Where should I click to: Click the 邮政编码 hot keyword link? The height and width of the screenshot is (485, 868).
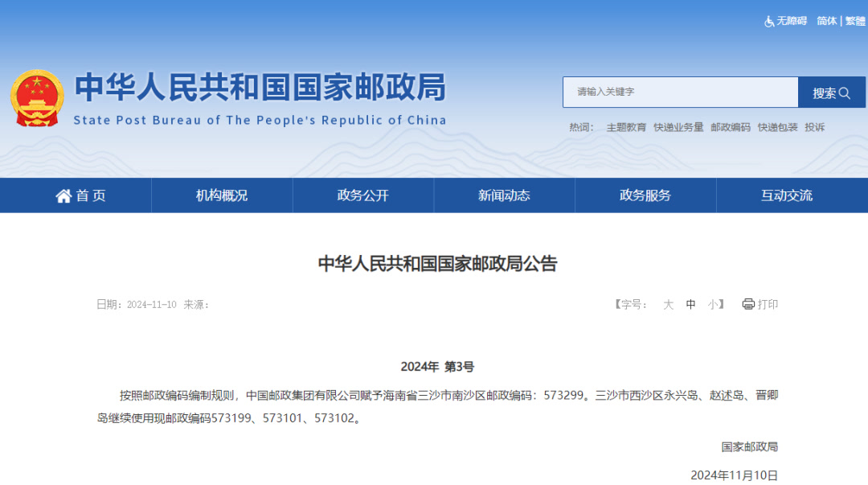click(x=731, y=127)
